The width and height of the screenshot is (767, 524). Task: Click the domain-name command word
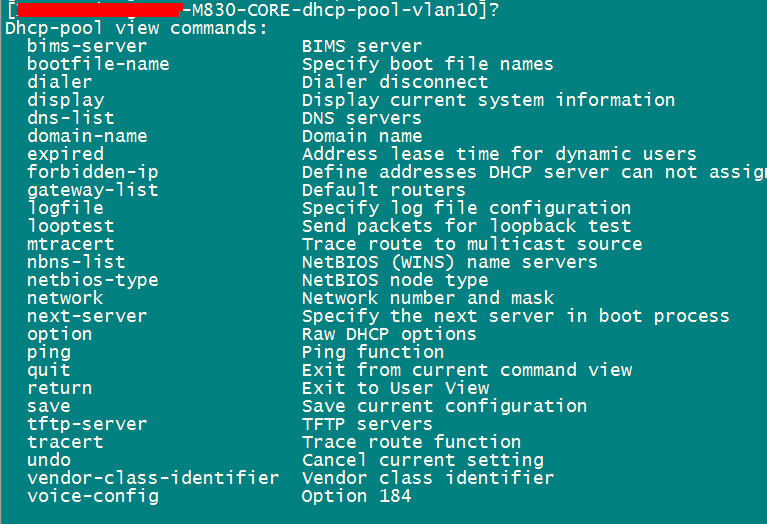(x=87, y=136)
